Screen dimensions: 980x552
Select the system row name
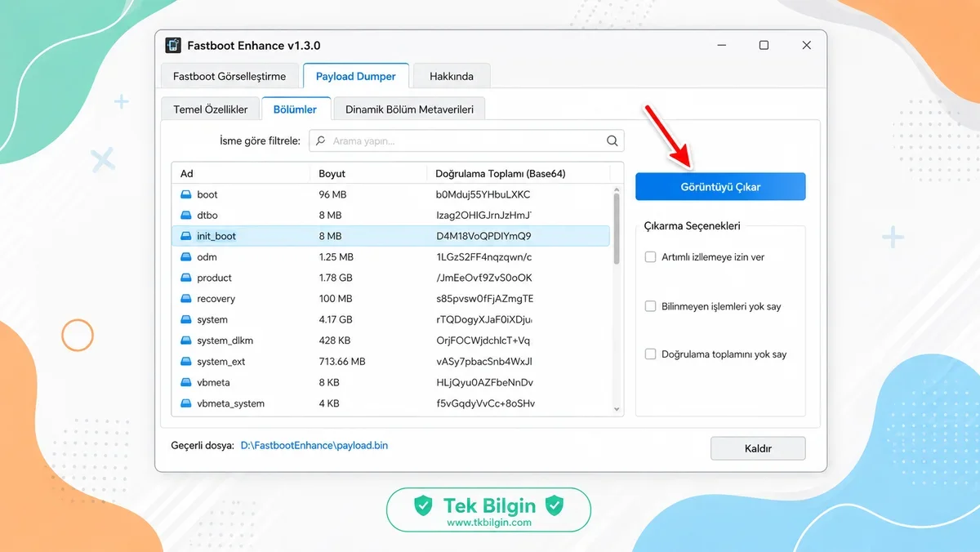tap(212, 320)
